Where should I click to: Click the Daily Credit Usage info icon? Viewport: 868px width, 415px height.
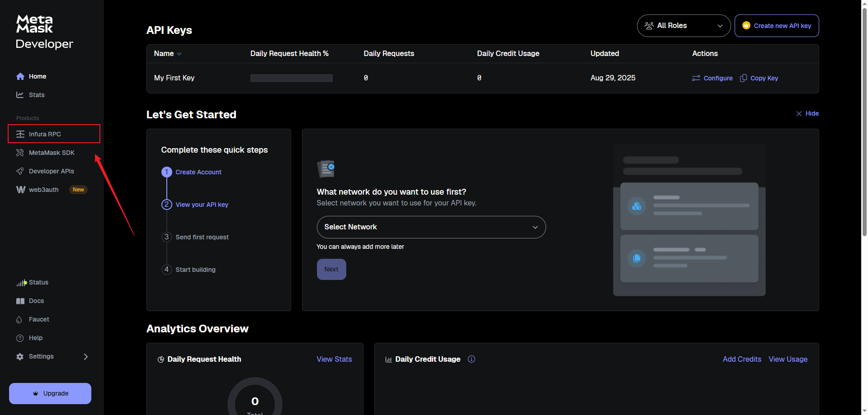tap(472, 359)
